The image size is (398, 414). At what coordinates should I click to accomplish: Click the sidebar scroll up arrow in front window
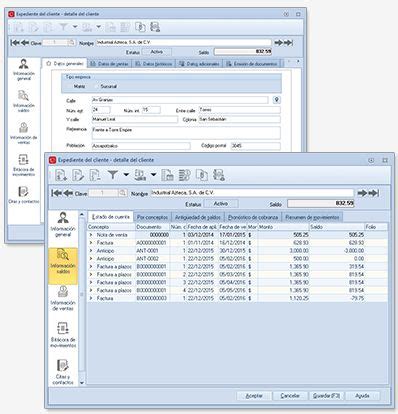point(82,215)
